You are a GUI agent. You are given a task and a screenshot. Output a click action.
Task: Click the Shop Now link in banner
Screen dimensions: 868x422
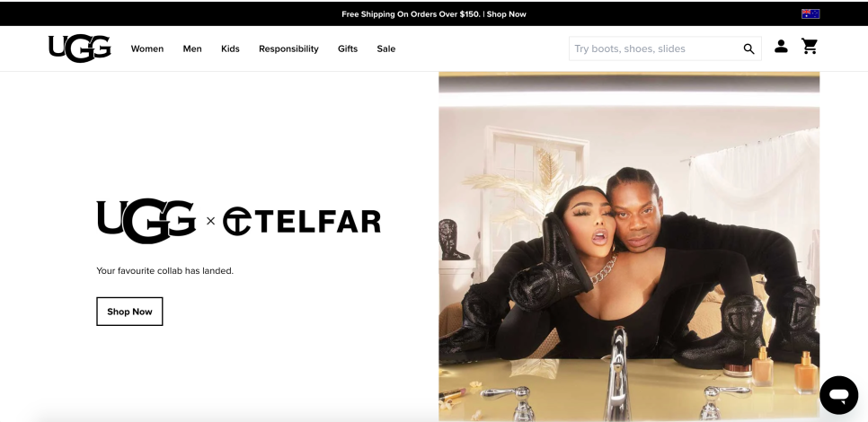507,13
